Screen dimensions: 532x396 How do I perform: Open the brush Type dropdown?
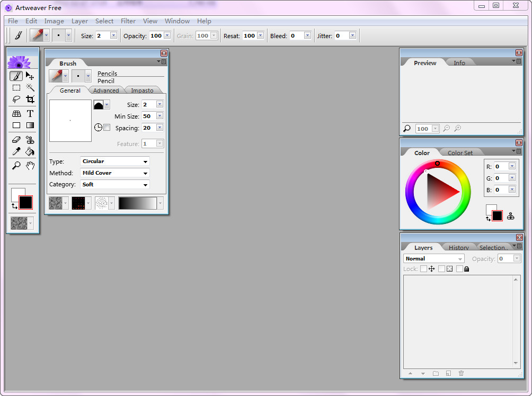click(115, 161)
